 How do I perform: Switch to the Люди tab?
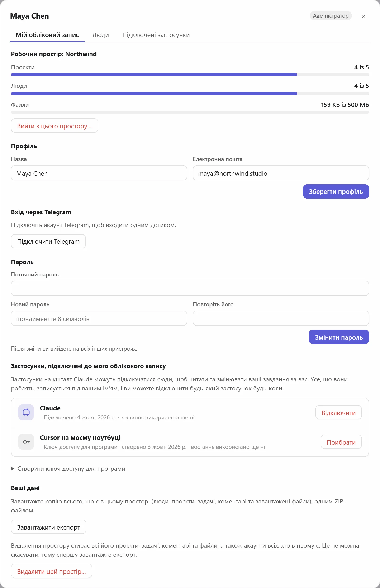(x=100, y=35)
